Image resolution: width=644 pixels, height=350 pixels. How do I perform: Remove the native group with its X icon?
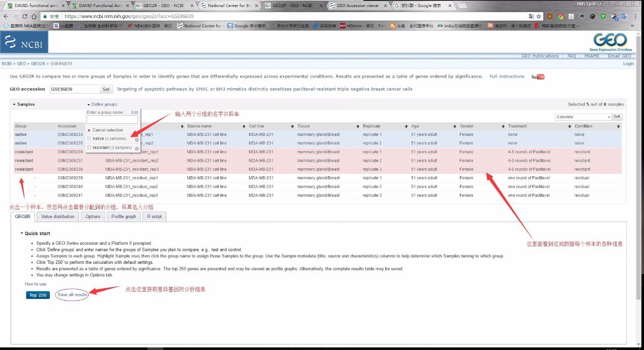click(x=137, y=139)
